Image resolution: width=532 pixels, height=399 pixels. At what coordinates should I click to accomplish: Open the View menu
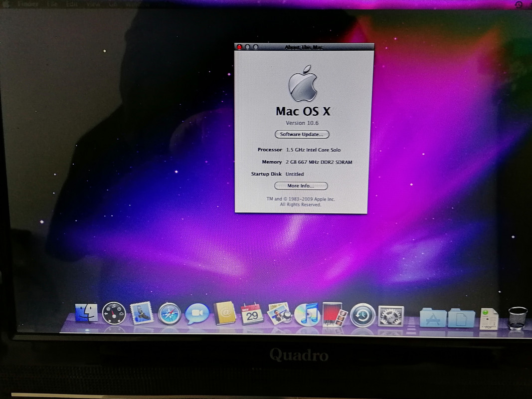point(93,4)
